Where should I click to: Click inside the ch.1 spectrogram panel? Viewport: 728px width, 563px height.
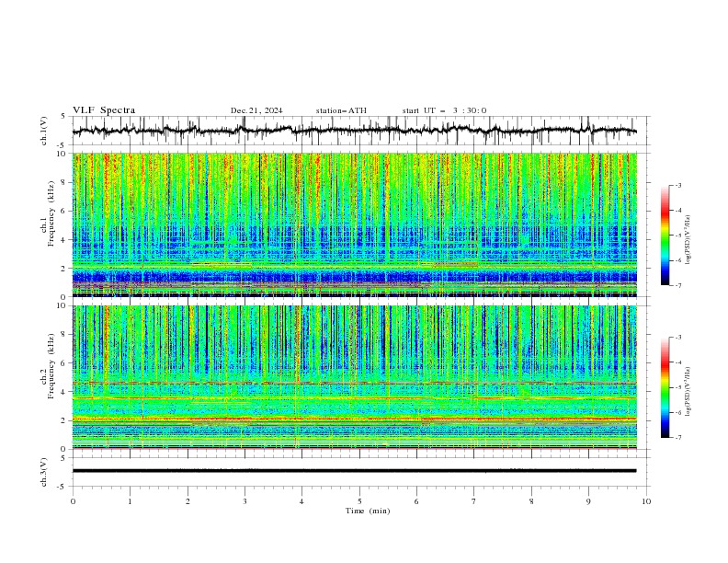pos(355,224)
